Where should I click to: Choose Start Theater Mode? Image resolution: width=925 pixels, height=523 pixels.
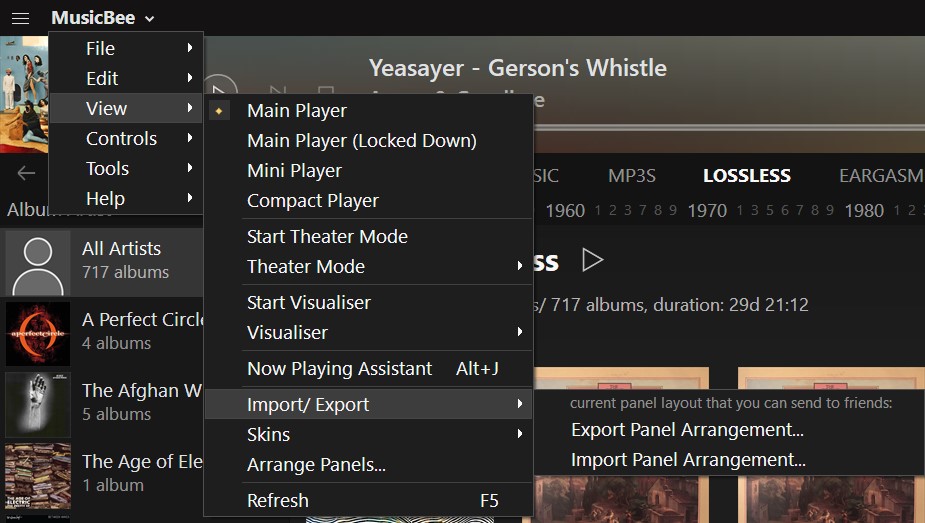[x=369, y=237]
